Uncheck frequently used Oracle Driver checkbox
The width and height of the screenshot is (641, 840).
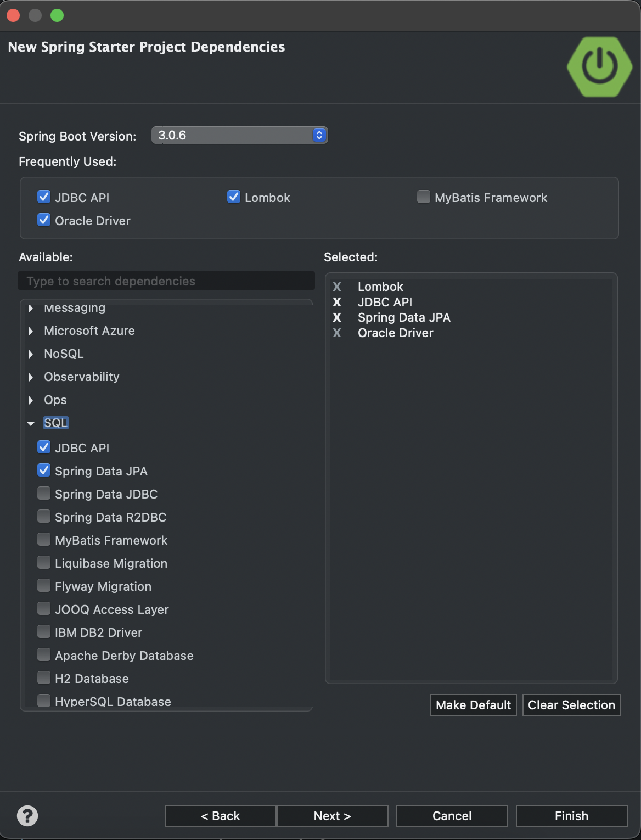coord(44,220)
